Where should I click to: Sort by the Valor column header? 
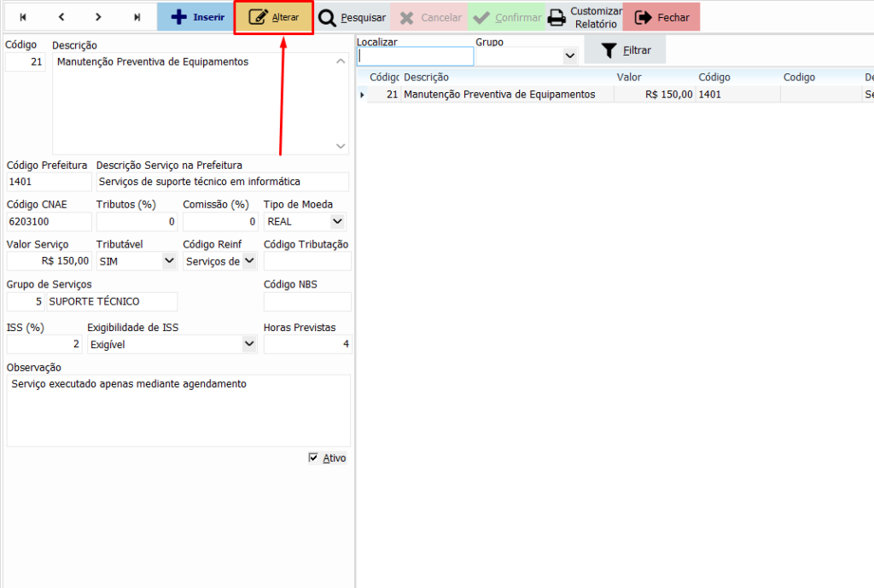(x=629, y=78)
